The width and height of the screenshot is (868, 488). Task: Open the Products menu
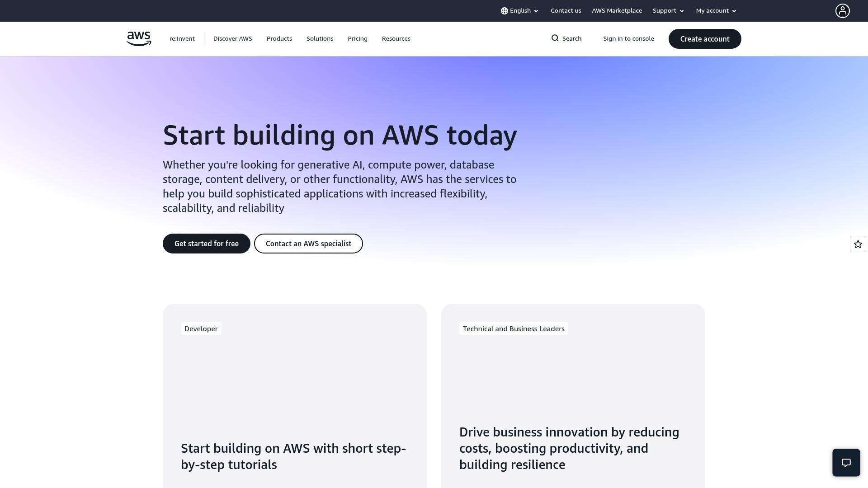279,39
